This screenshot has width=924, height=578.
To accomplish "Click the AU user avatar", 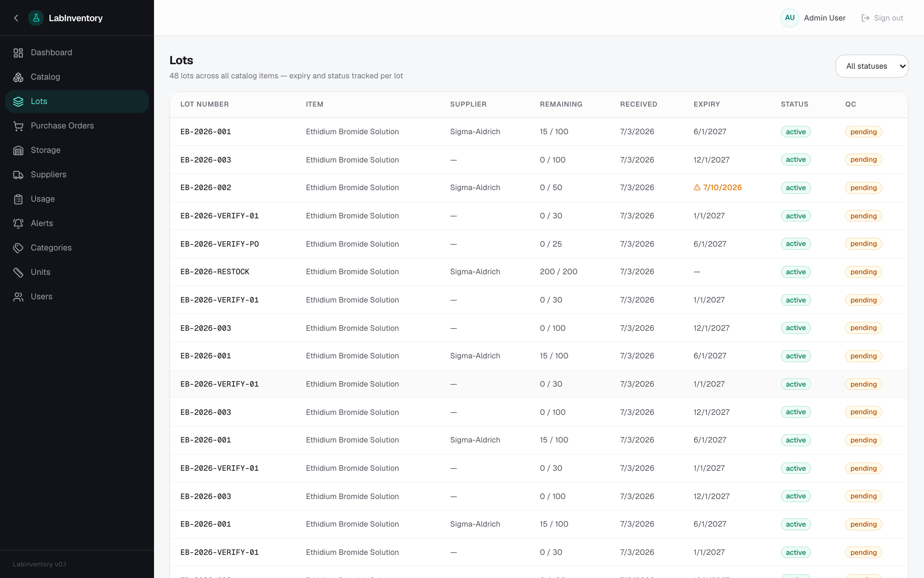I will point(790,18).
